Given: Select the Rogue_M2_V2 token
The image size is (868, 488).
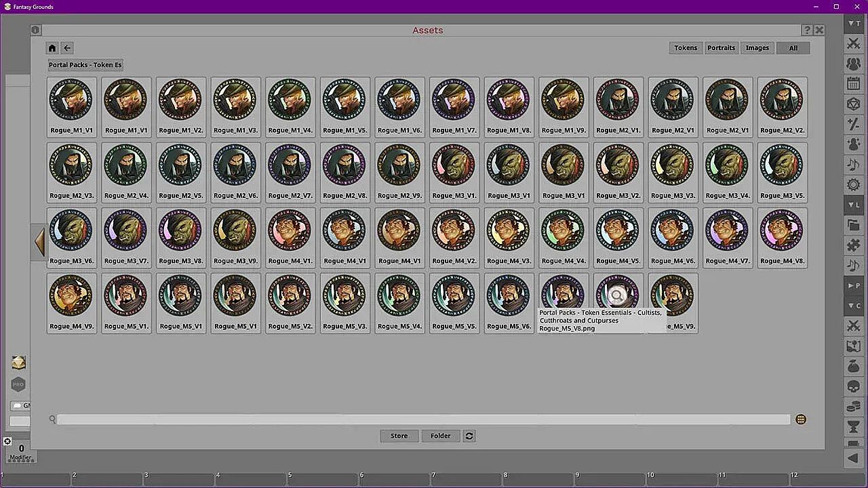Looking at the screenshot, I should [x=783, y=107].
